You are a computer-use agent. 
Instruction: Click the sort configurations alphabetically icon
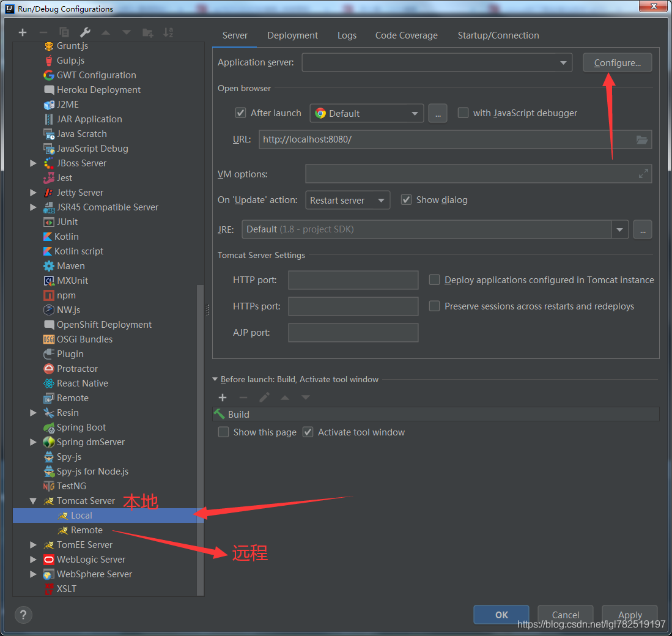[x=168, y=32]
